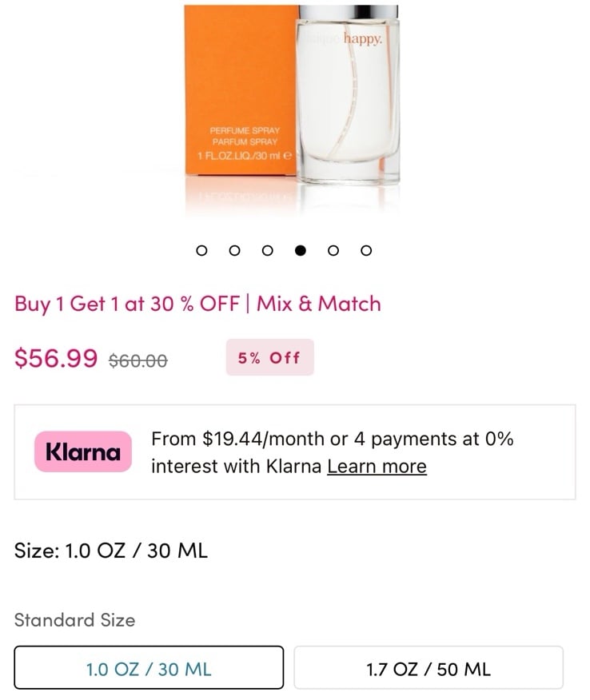Click the $56.99 sale price
This screenshot has height=700, width=590.
click(56, 358)
